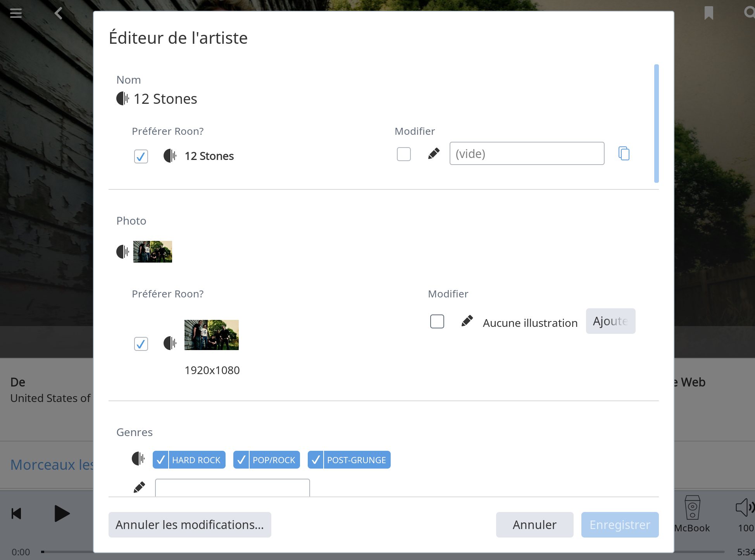Click the Annuler les modifications... button
Viewport: 755px width, 560px height.
pyautogui.click(x=190, y=525)
